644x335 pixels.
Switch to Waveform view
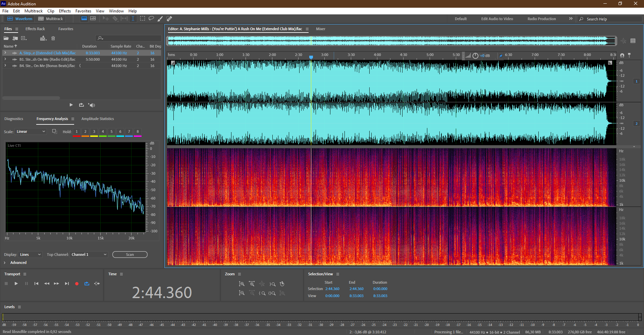click(20, 19)
